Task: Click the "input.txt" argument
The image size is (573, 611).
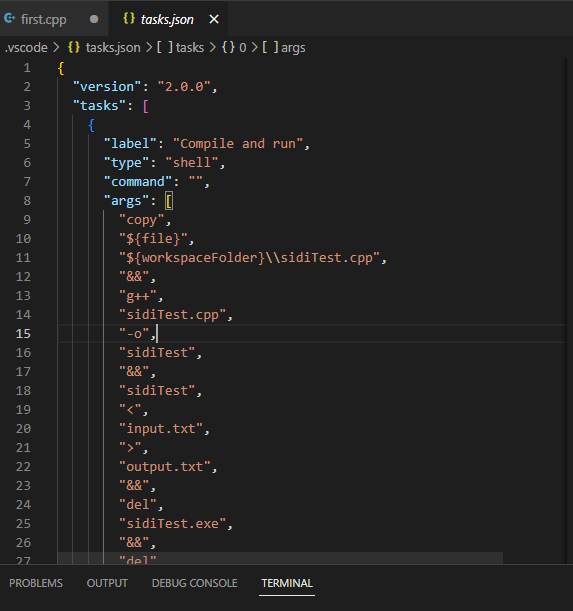Action: [x=161, y=429]
